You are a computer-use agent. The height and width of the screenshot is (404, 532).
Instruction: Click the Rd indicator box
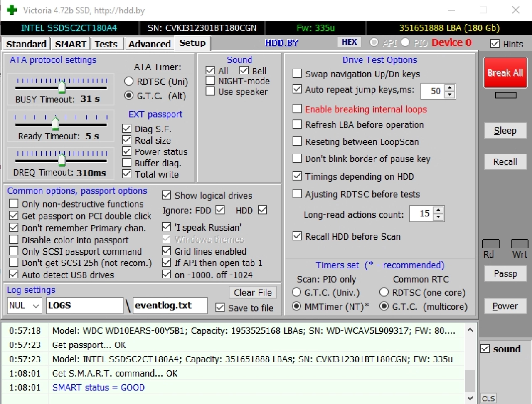[490, 244]
